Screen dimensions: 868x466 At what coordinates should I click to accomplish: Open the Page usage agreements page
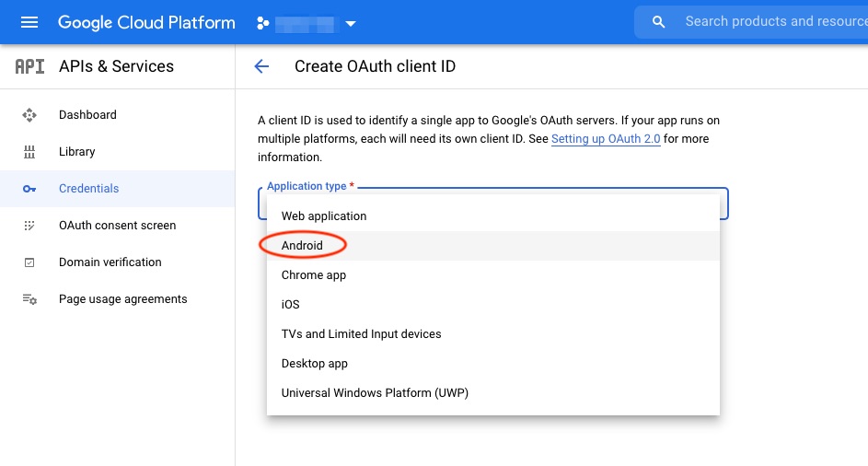point(123,299)
